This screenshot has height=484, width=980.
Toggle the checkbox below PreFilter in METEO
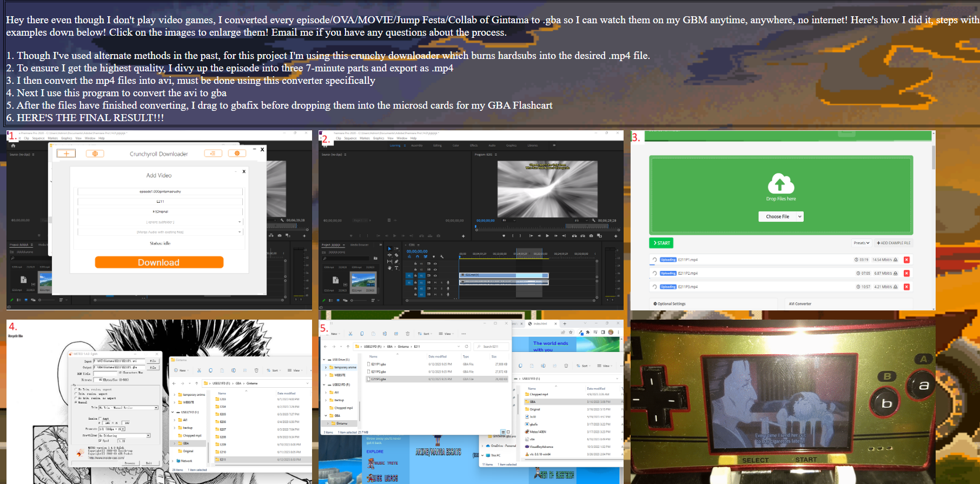tap(101, 441)
